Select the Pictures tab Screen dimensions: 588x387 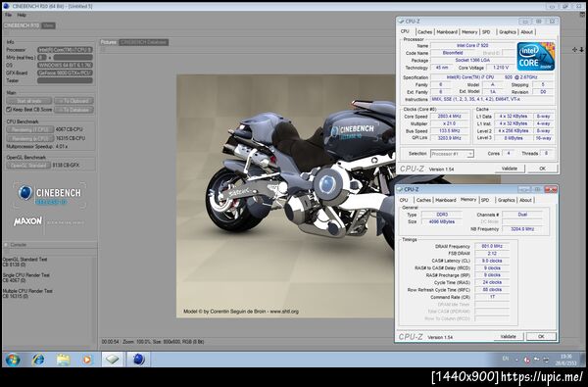(109, 42)
